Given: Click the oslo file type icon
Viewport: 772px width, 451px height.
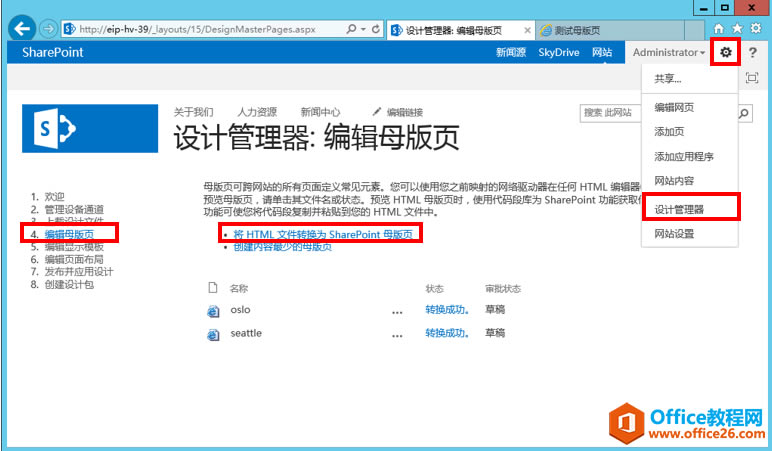Looking at the screenshot, I should point(213,311).
